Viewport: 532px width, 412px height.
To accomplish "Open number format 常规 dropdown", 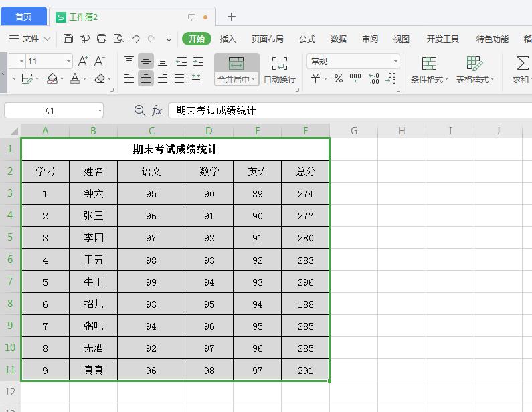I will coord(395,62).
